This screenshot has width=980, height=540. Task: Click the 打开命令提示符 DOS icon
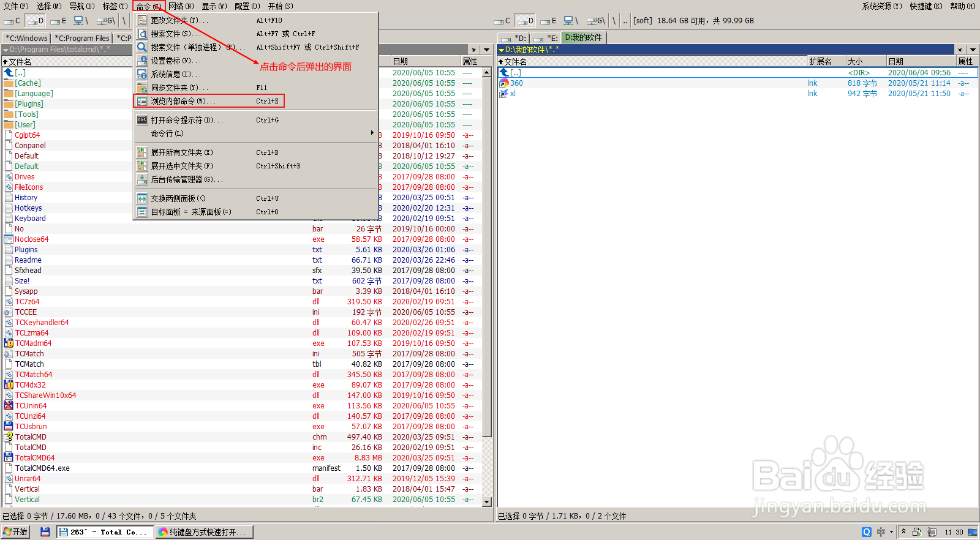point(142,120)
